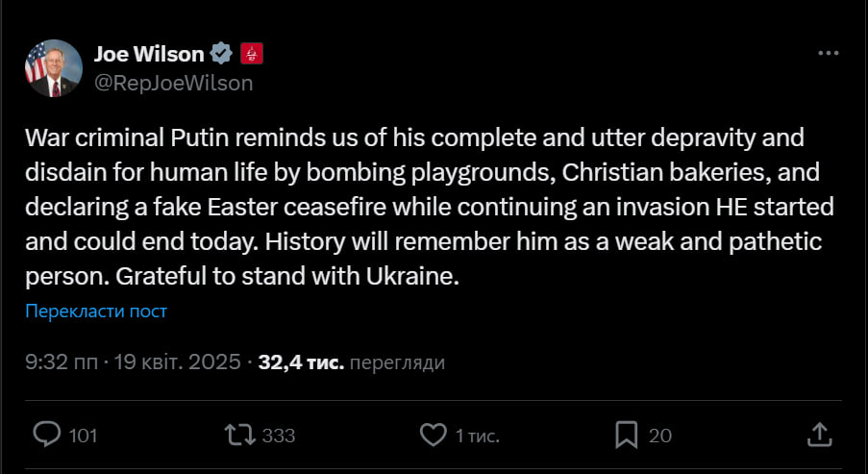Open the three-dot more options menu
868x474 pixels.
828,54
